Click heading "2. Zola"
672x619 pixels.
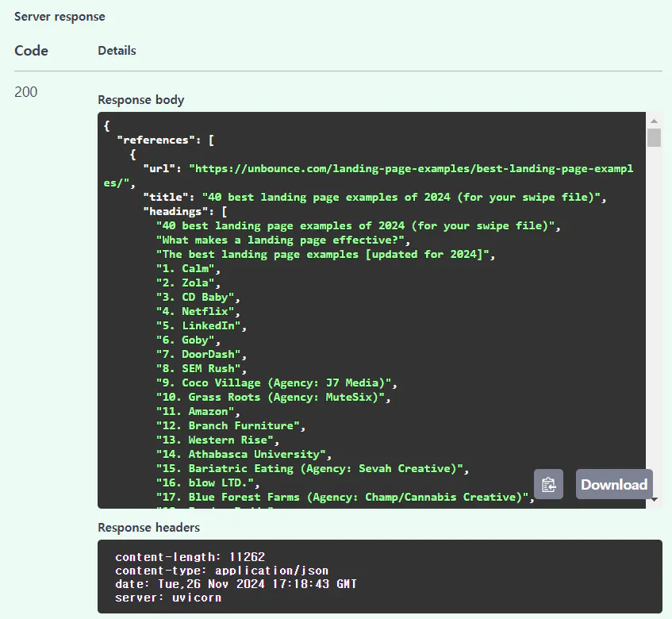[188, 283]
